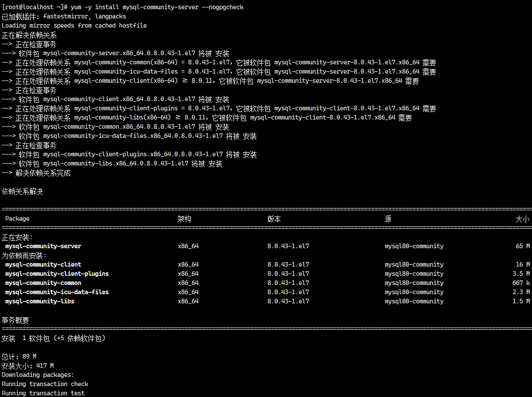
Task: Select the '667 k' size value
Action: click(521, 283)
